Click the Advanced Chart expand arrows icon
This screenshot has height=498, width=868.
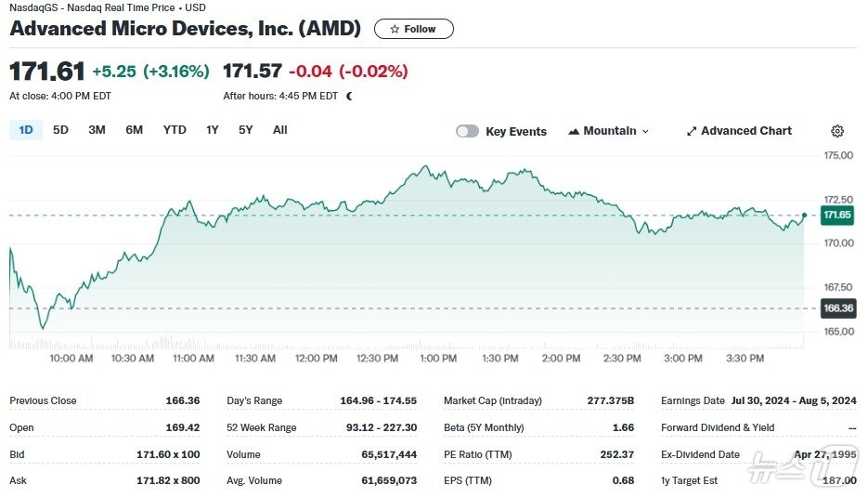pyautogui.click(x=692, y=131)
